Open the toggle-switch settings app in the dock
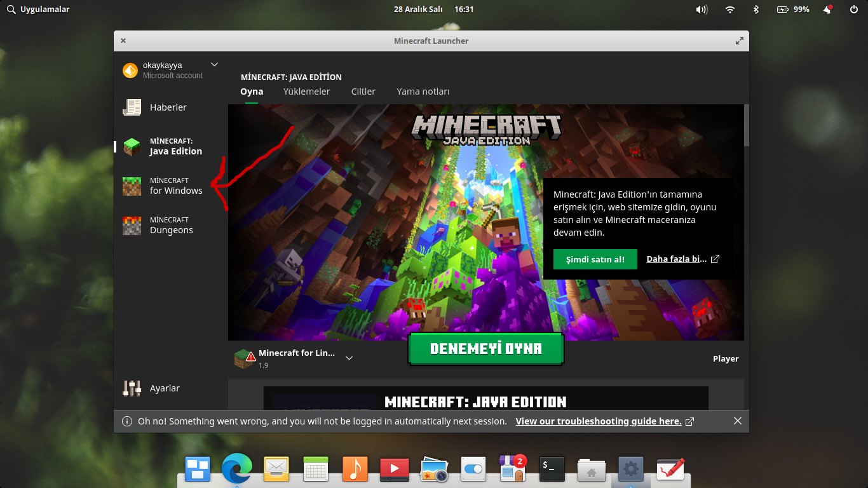Viewport: 868px width, 488px height. point(473,470)
